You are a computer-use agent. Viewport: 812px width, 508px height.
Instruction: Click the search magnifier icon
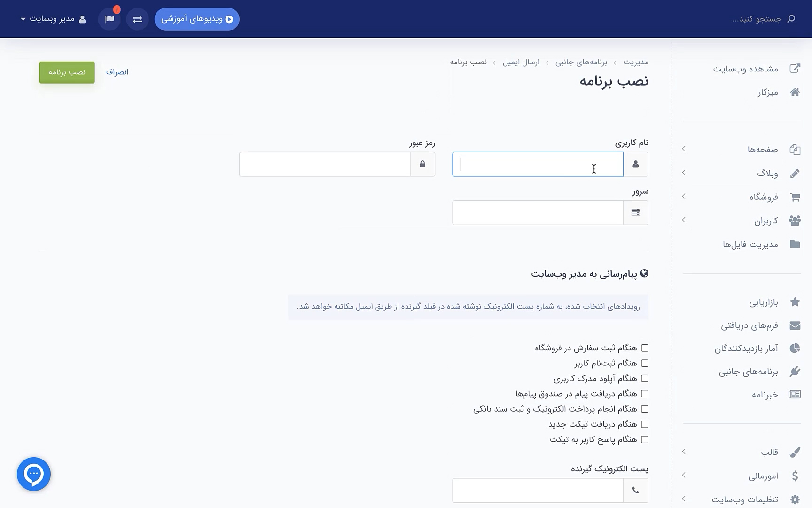pyautogui.click(x=791, y=19)
